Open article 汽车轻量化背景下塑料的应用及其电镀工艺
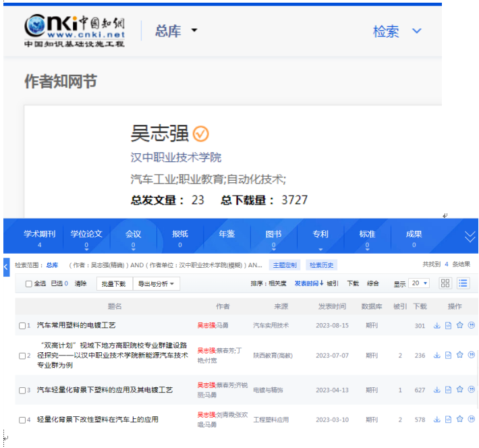 click(105, 390)
